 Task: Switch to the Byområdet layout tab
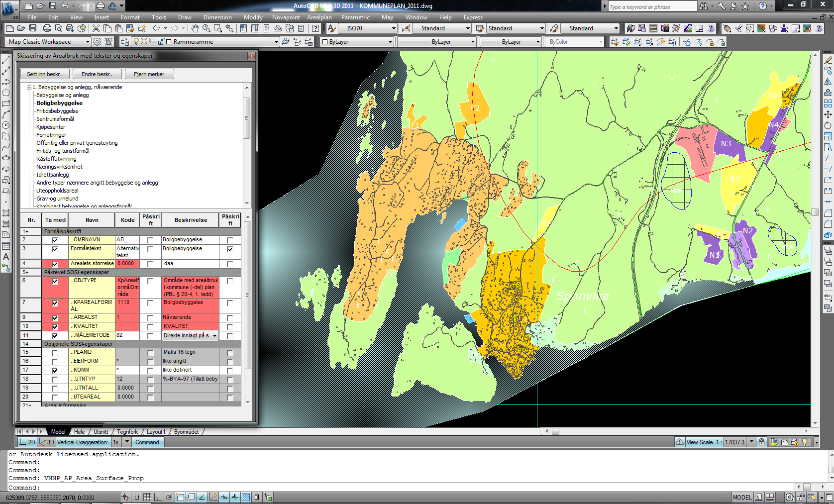(x=186, y=432)
